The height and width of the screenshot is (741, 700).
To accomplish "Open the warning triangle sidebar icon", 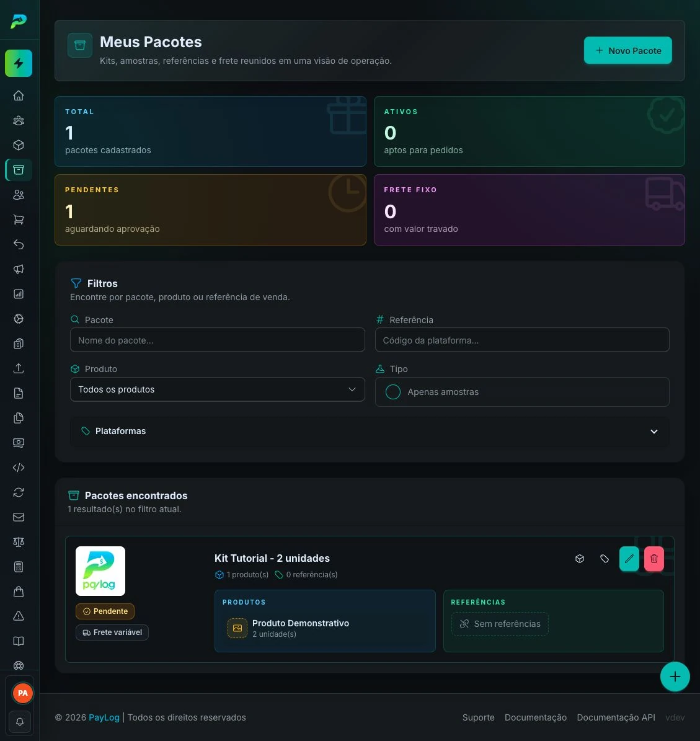I will (x=19, y=616).
